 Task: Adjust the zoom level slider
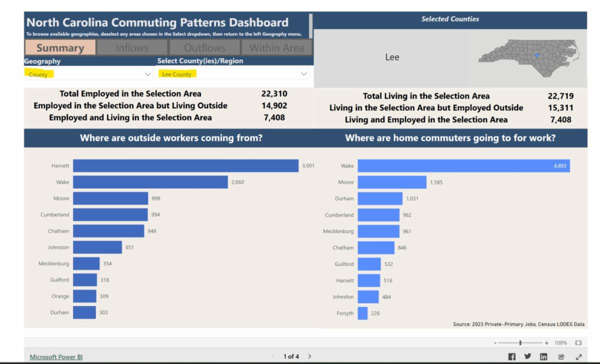[x=520, y=343]
